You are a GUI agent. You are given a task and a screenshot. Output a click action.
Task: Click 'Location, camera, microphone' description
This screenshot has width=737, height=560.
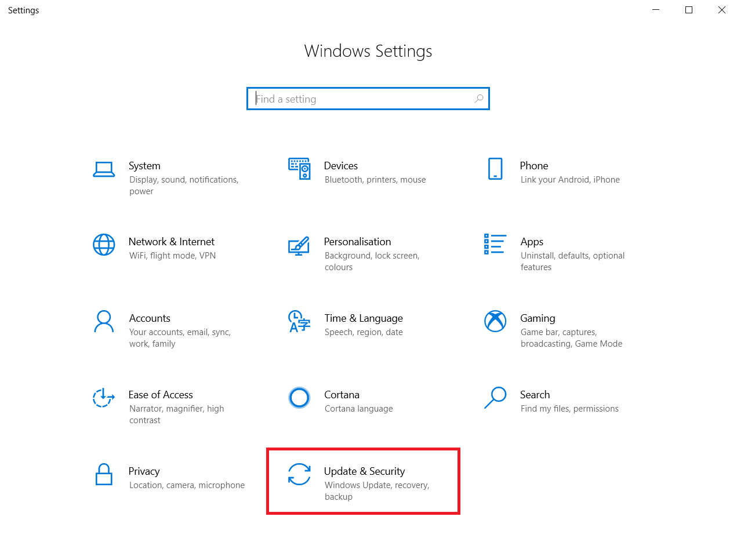(187, 485)
